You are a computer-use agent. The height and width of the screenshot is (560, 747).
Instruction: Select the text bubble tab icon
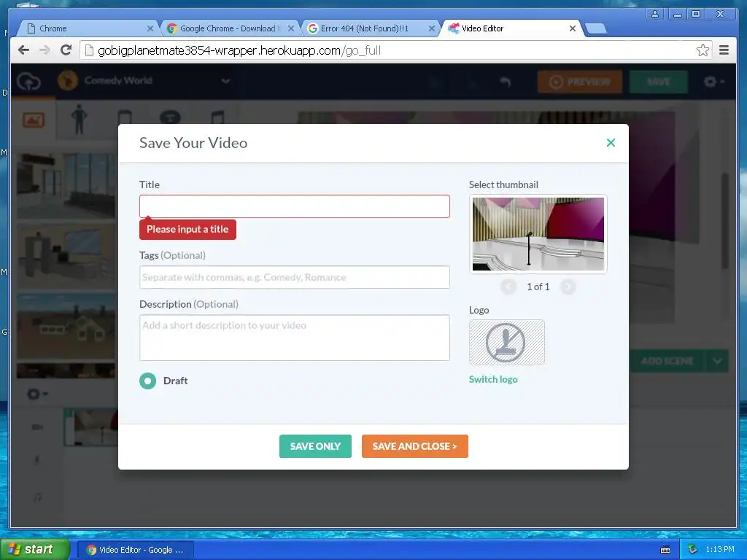(170, 117)
